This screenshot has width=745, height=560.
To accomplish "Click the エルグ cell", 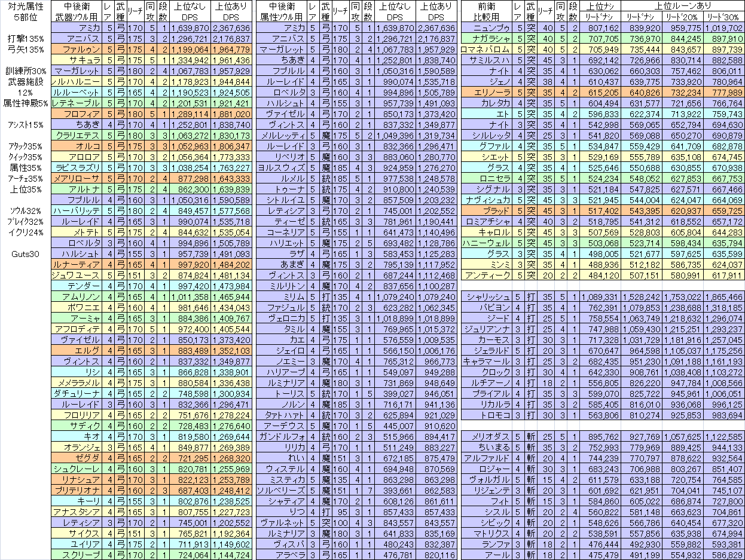I will click(x=77, y=351).
